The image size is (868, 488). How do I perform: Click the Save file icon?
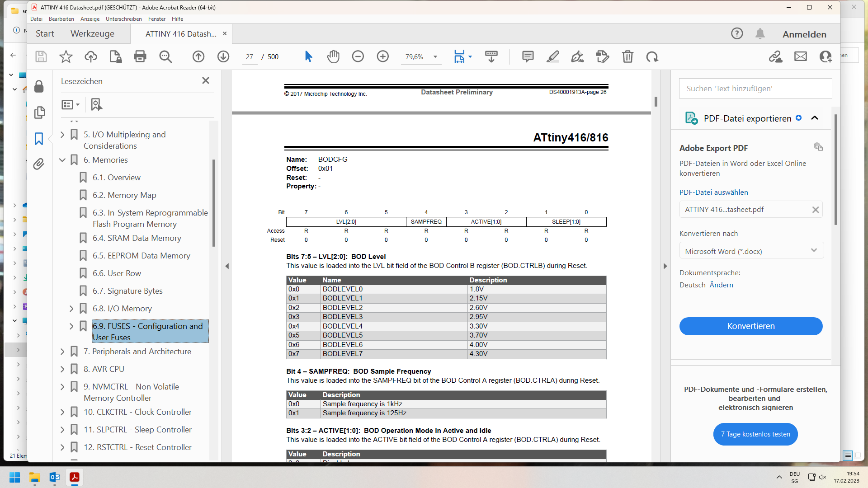(x=41, y=56)
